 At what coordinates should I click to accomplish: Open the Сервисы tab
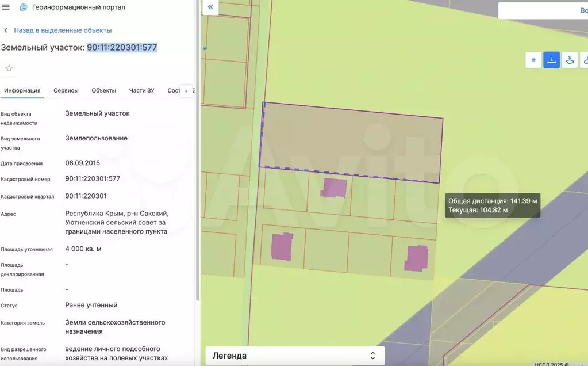coord(66,90)
